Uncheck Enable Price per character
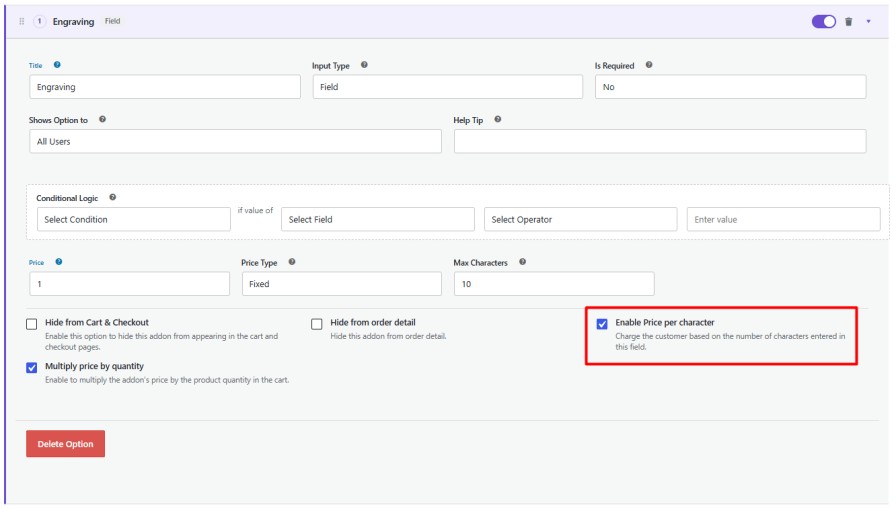Screen dimensions: 896x509 602,324
